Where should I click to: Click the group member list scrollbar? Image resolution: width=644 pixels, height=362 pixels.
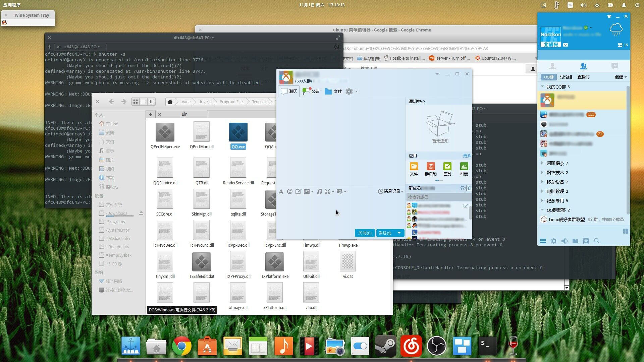(x=470, y=213)
